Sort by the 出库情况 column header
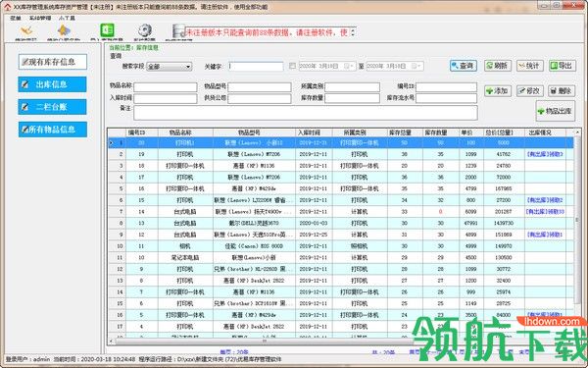 pyautogui.click(x=545, y=132)
